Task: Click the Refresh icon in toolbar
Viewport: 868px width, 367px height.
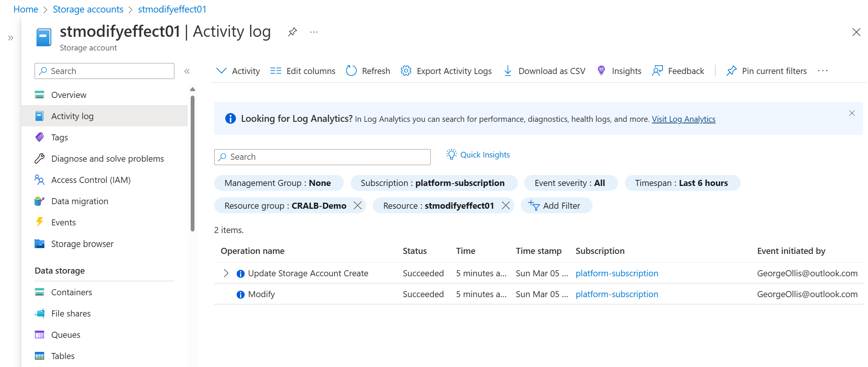Action: 351,71
